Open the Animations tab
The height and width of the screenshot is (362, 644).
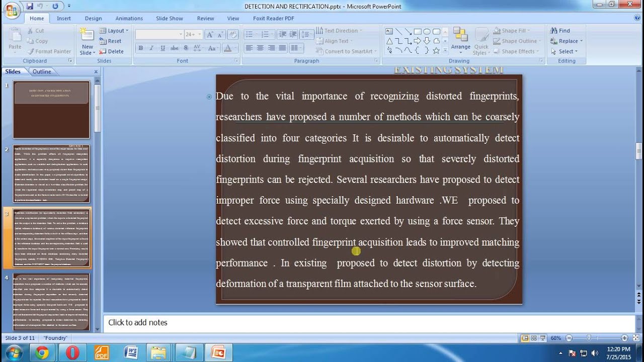[129, 19]
